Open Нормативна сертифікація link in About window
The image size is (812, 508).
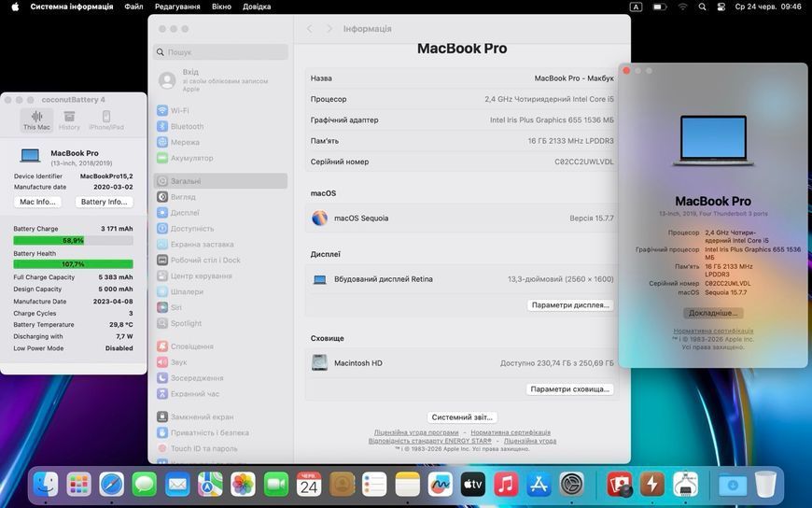click(713, 331)
